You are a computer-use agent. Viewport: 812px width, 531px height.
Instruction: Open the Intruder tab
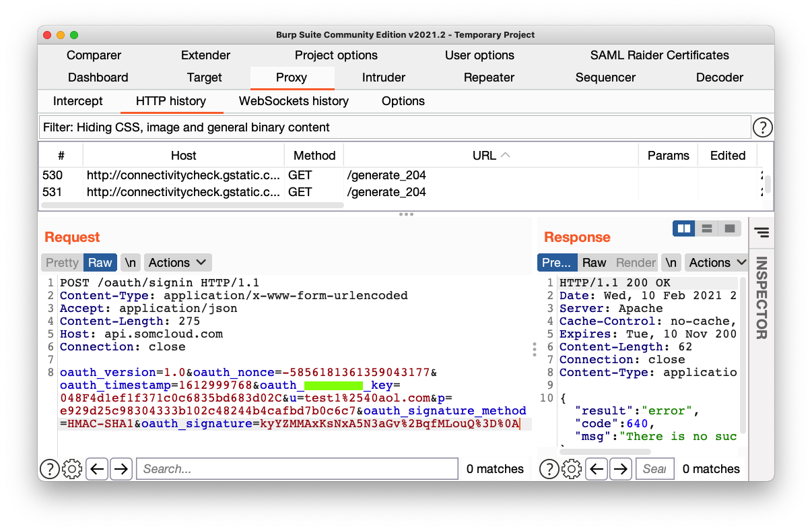[384, 77]
